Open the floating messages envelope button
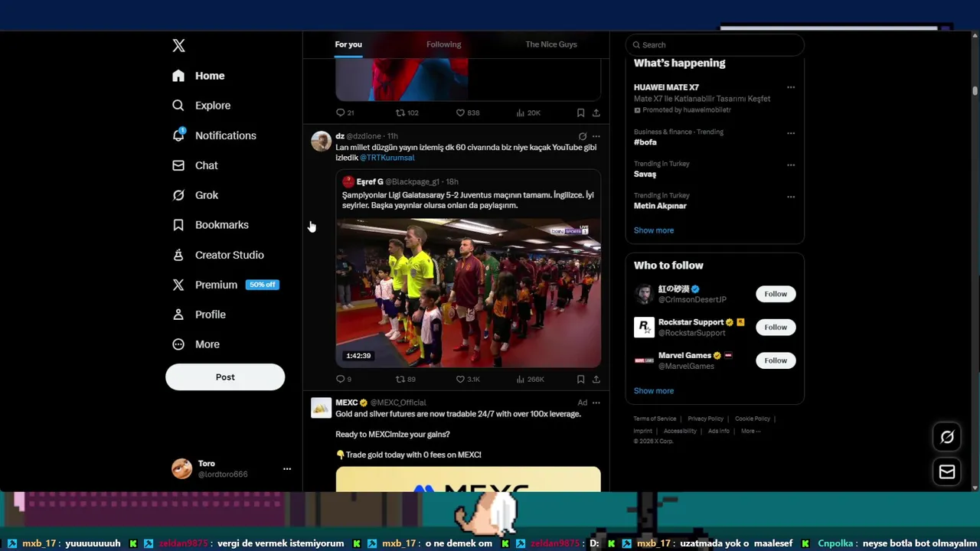The image size is (980, 551). pyautogui.click(x=947, y=472)
